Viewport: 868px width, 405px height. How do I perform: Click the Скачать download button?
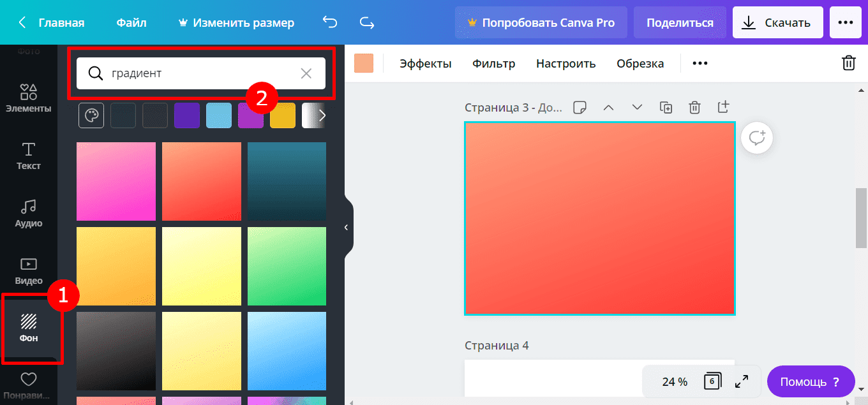tap(777, 23)
